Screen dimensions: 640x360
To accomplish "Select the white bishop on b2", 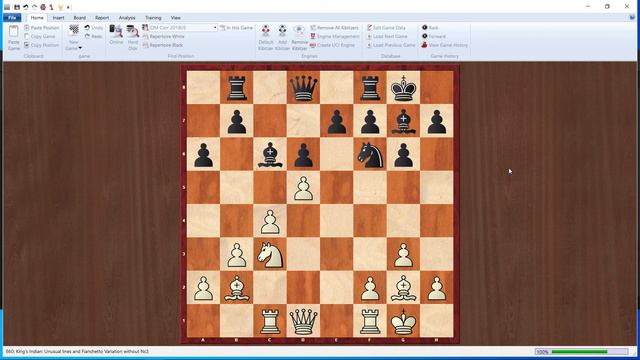I will click(237, 288).
